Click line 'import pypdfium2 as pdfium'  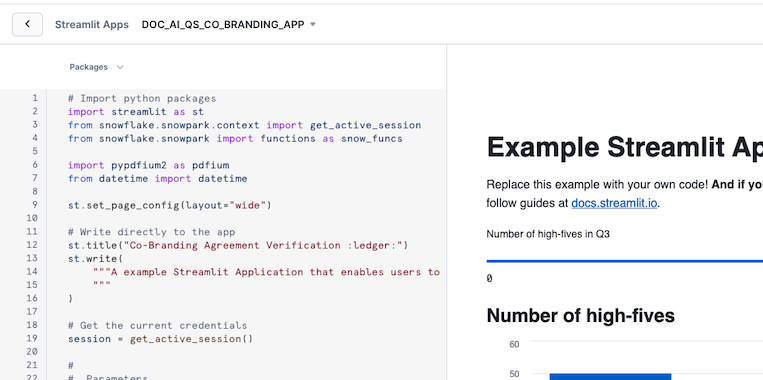148,165
